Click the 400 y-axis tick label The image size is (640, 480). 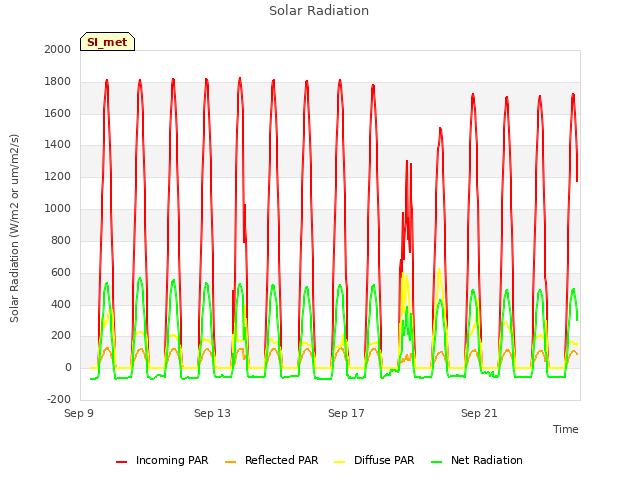click(61, 304)
